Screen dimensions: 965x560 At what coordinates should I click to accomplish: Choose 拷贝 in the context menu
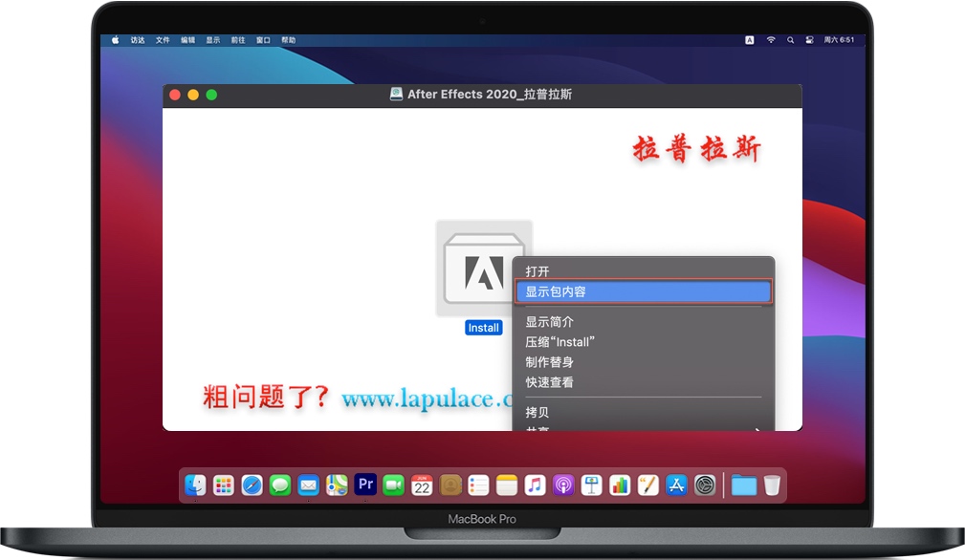pos(643,412)
